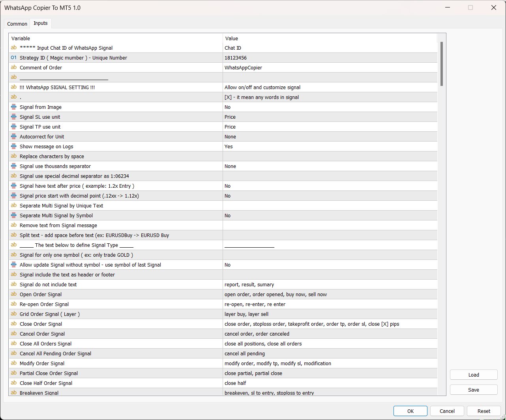Viewport: 506px width, 420px height.
Task: Edit the 'Chat ID' value field
Action: point(330,48)
